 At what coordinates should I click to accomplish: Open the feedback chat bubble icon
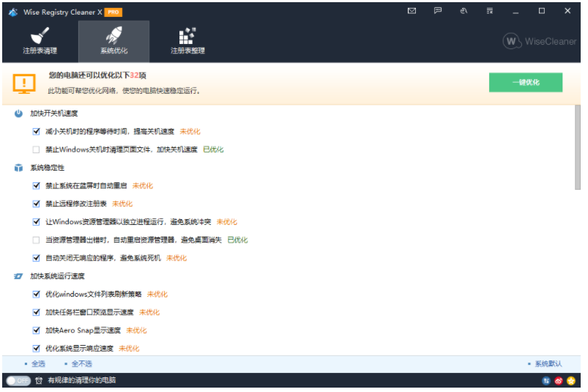coord(438,11)
